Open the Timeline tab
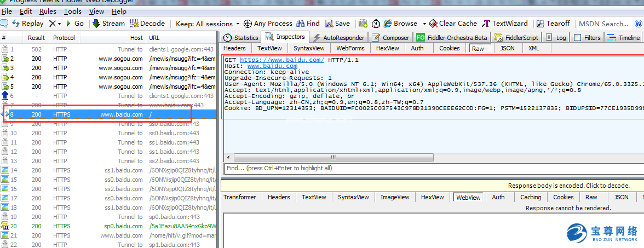This screenshot has height=248, width=644. point(623,38)
